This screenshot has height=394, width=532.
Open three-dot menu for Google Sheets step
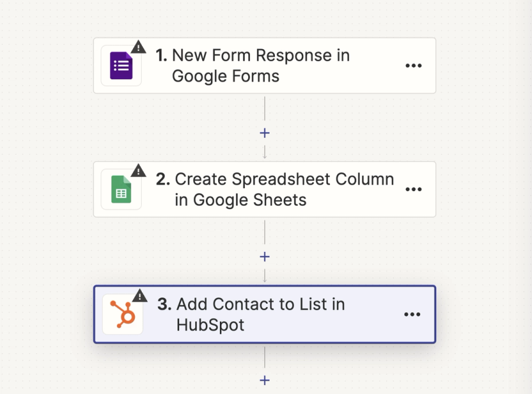pyautogui.click(x=414, y=189)
